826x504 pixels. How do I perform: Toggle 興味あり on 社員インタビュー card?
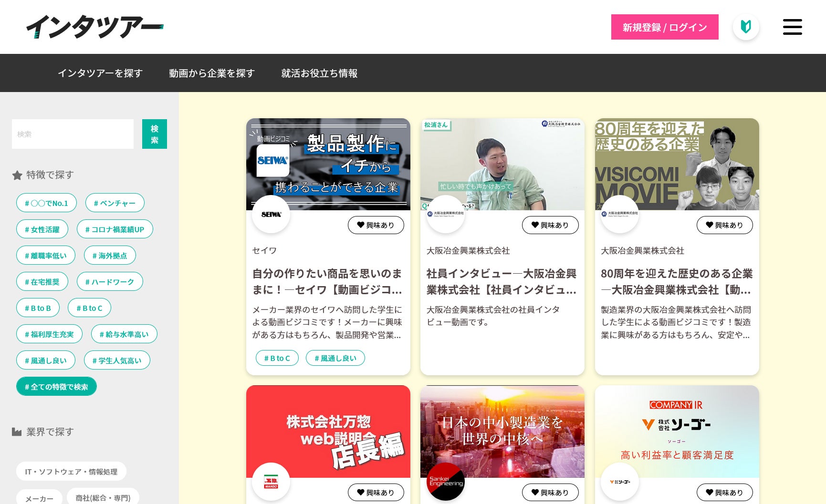point(550,225)
